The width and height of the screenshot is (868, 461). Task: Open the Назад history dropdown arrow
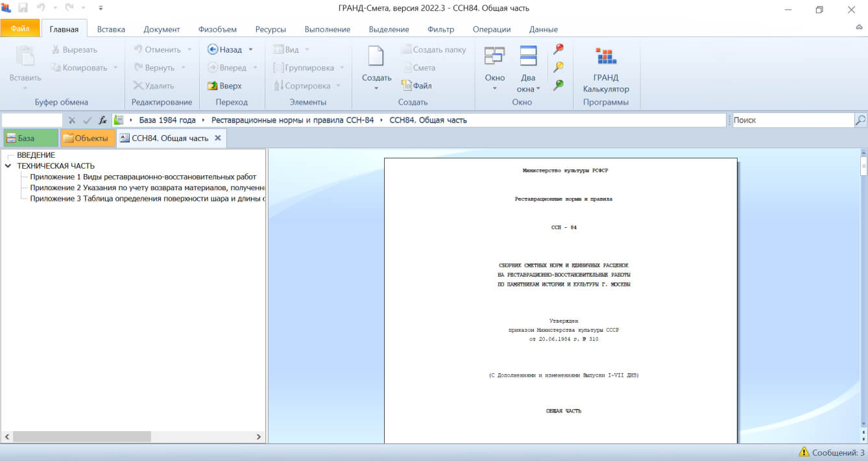point(250,49)
